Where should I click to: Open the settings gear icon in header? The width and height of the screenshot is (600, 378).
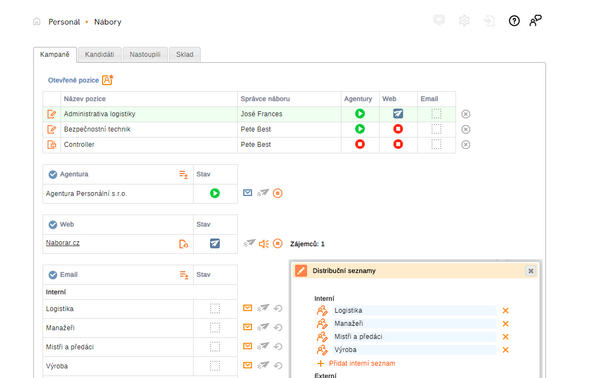464,20
